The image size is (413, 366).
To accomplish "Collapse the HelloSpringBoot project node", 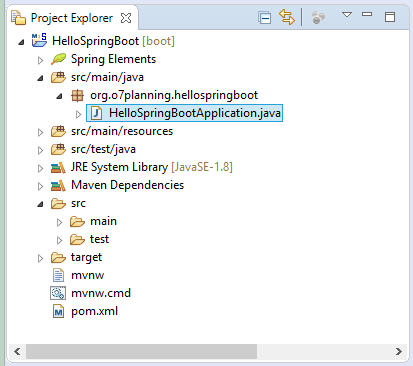I will click(21, 42).
